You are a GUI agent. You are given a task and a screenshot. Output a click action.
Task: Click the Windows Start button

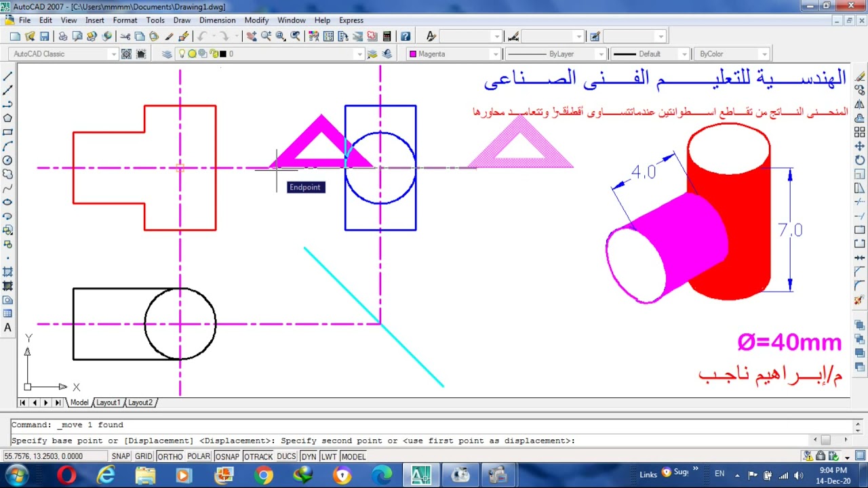[x=16, y=476]
